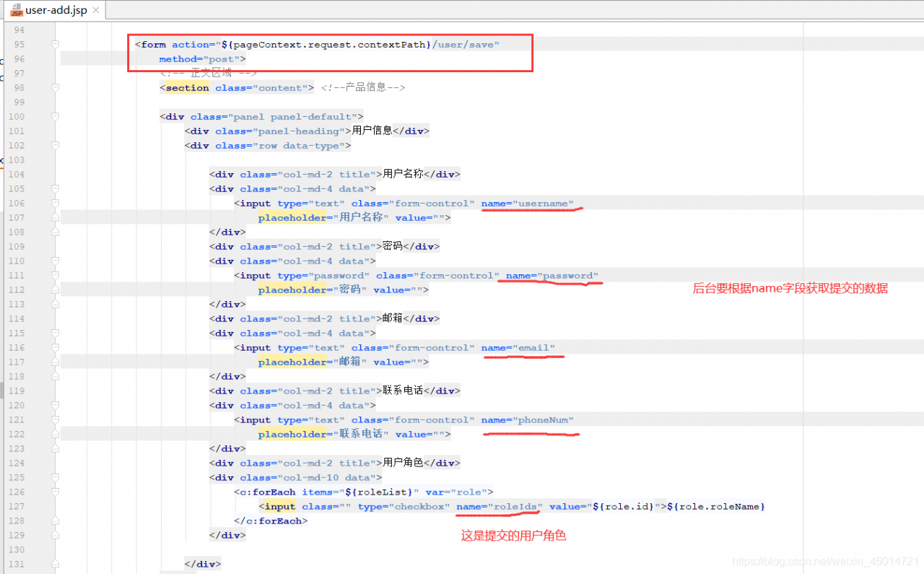Screen dimensions: 924x574
Task: Click the closing c:forEach tag
Action: pos(271,521)
